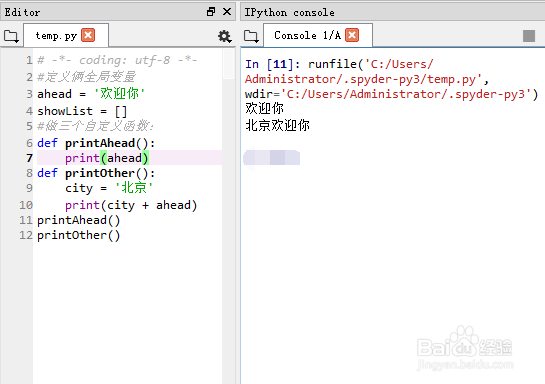The width and height of the screenshot is (545, 384).
Task: Close the Console 1/A tab
Action: pos(352,35)
